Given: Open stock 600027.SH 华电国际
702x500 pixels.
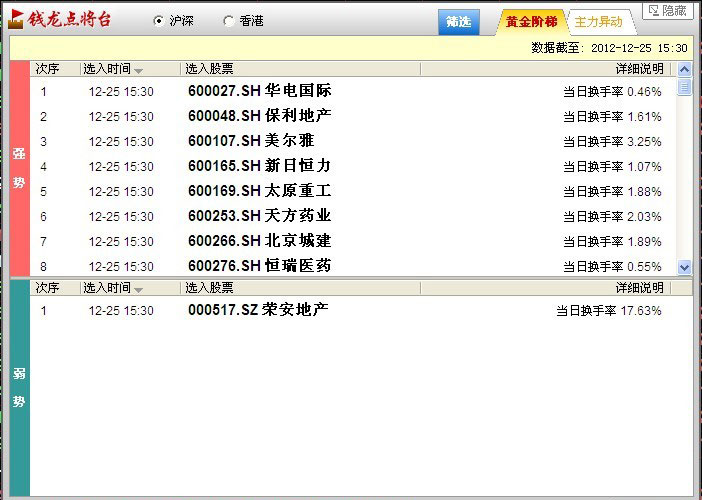Looking at the screenshot, I should pos(259,91).
